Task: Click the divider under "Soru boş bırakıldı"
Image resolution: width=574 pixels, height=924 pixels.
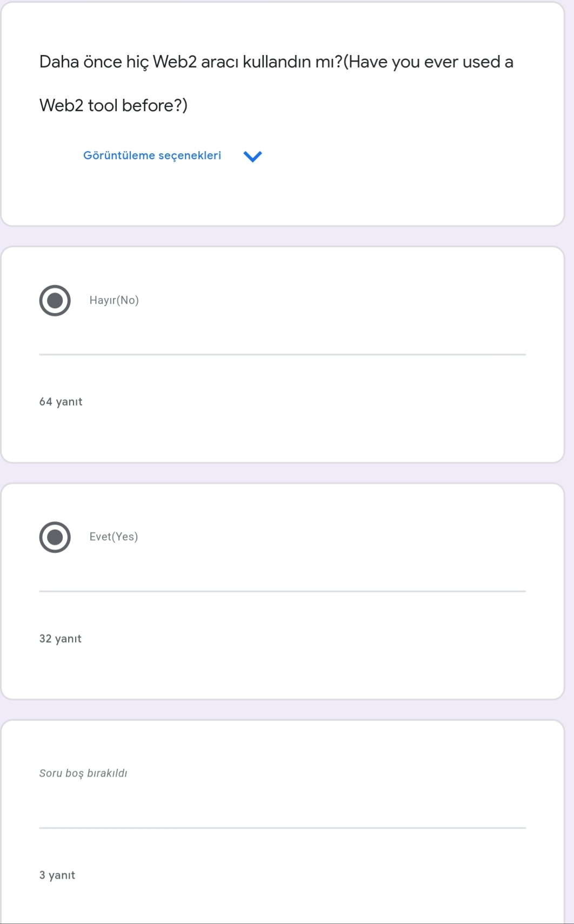Action: tap(282, 828)
